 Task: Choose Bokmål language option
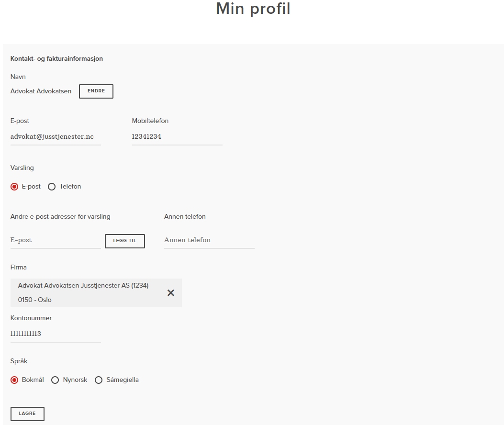[14, 380]
